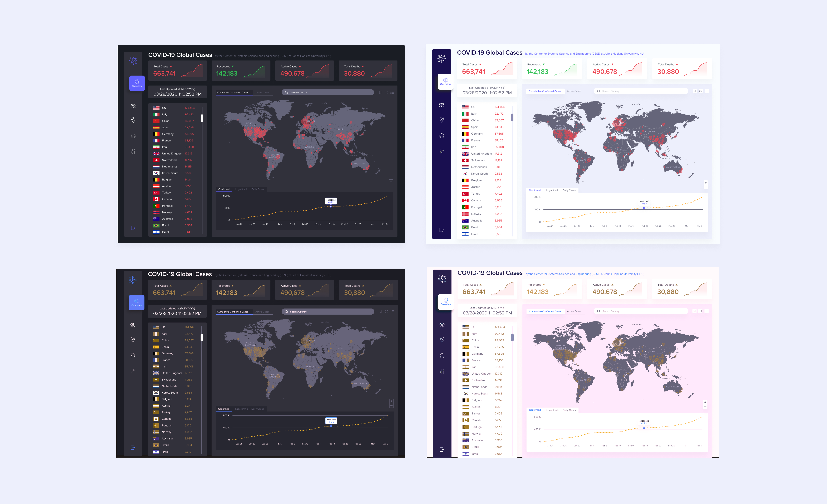Click red Total Cases arrow in dark red-accent dashboard
Viewport: 827px width, 504px height.
point(171,66)
